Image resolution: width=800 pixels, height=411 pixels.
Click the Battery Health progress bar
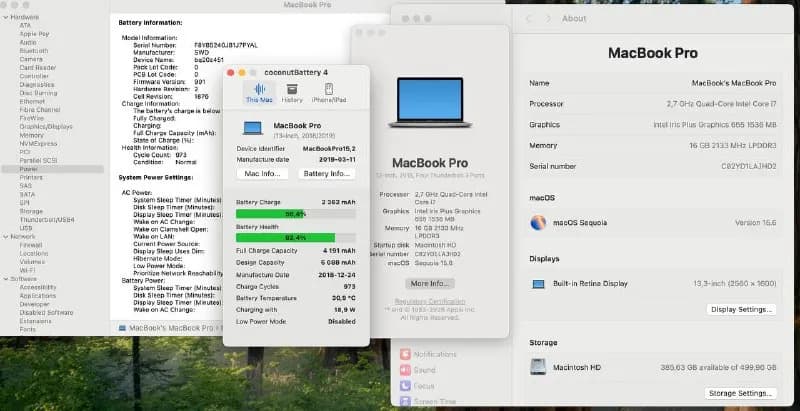tap(295, 238)
